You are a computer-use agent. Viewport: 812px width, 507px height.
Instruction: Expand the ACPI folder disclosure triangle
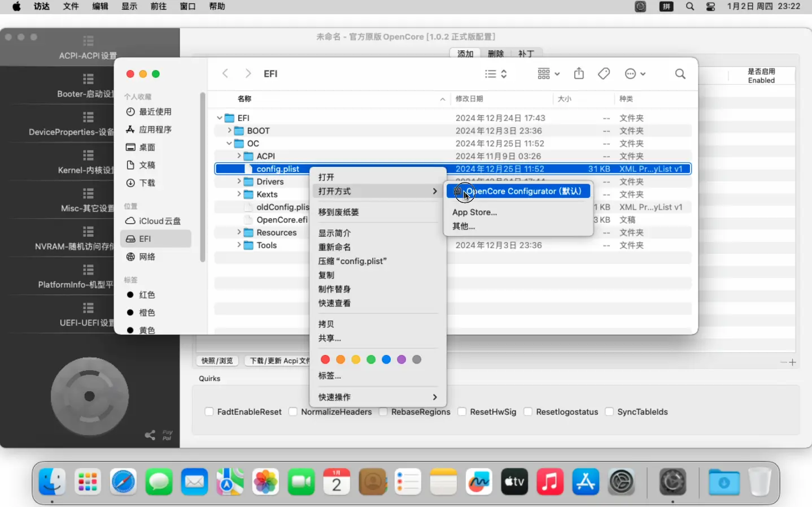pyautogui.click(x=239, y=156)
